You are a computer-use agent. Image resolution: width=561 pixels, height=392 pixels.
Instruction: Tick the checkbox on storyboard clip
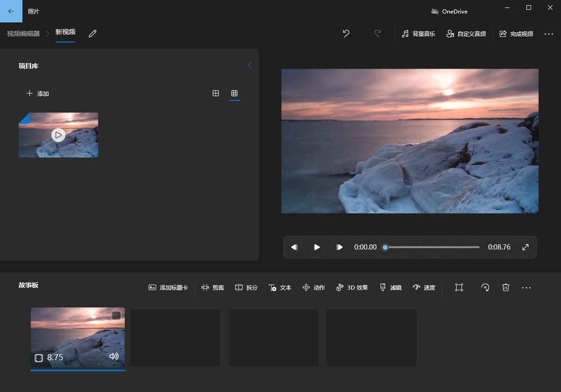(116, 316)
